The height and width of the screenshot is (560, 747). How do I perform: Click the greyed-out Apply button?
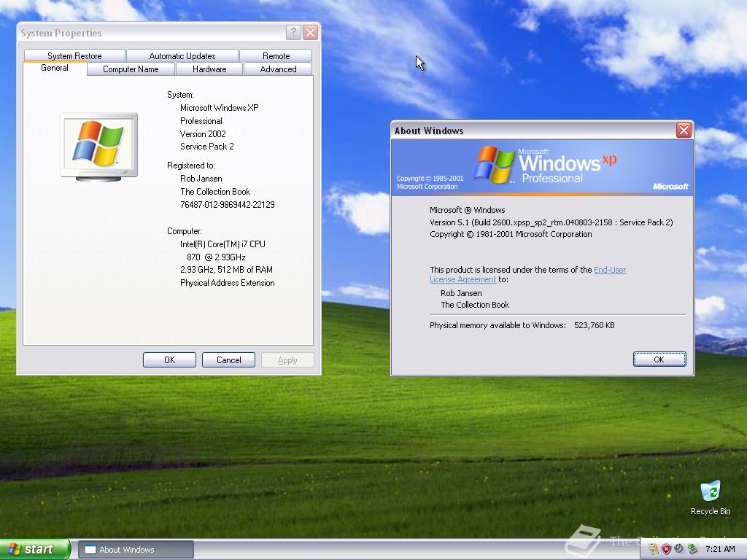287,360
